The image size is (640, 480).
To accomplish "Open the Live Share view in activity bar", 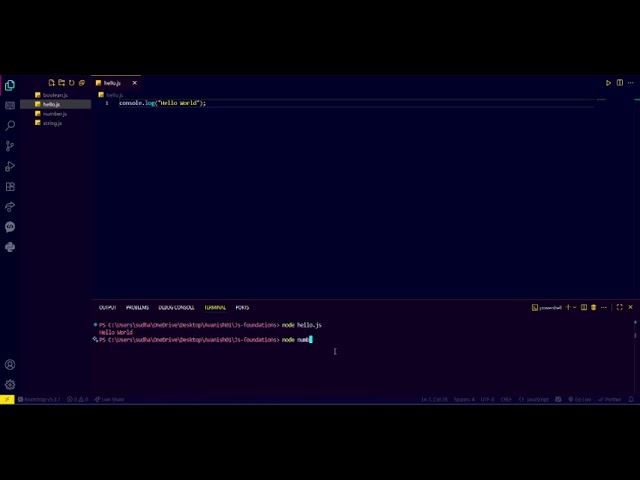I will (10, 207).
